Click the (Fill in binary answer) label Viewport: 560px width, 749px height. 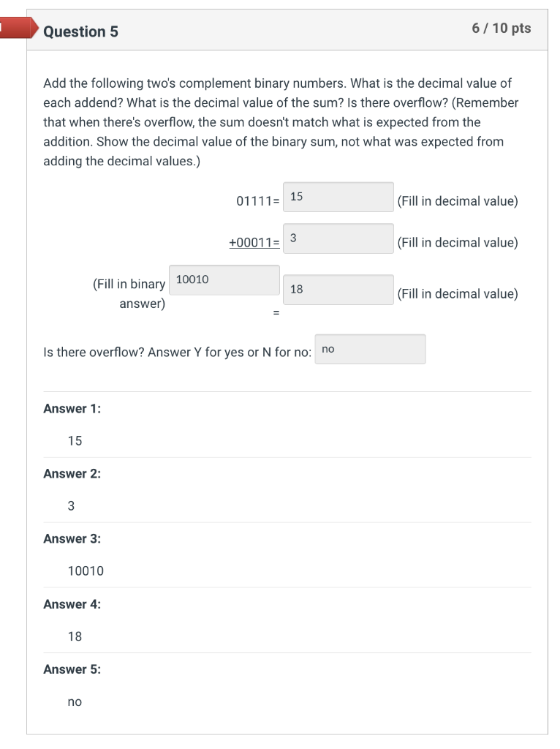click(129, 293)
